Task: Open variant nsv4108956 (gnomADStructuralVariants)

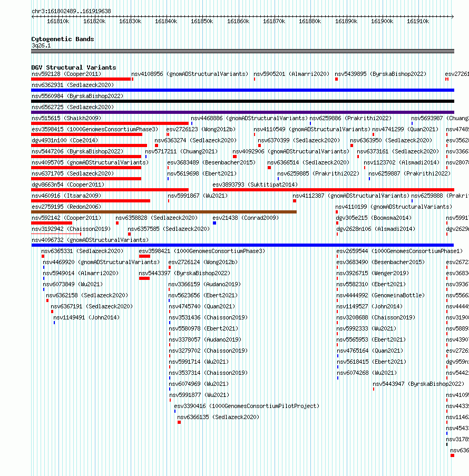Action: click(x=190, y=74)
